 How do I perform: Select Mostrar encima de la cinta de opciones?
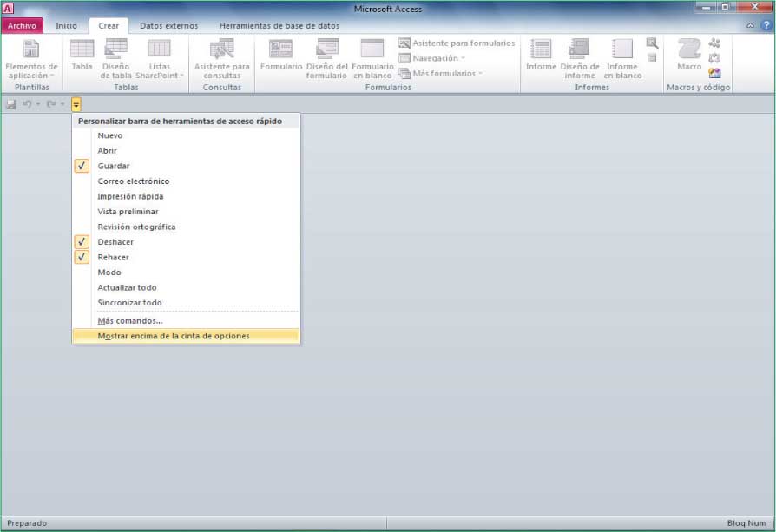[174, 336]
